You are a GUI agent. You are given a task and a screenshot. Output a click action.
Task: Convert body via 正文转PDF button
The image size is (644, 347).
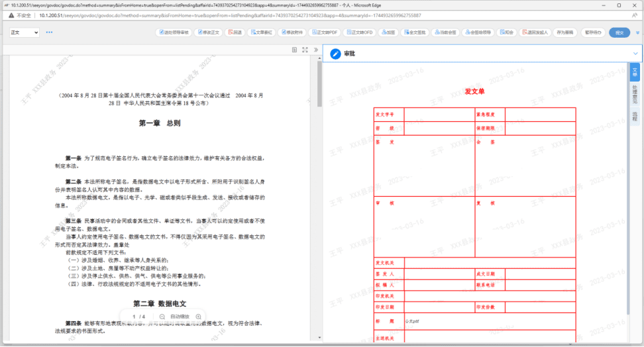click(325, 32)
